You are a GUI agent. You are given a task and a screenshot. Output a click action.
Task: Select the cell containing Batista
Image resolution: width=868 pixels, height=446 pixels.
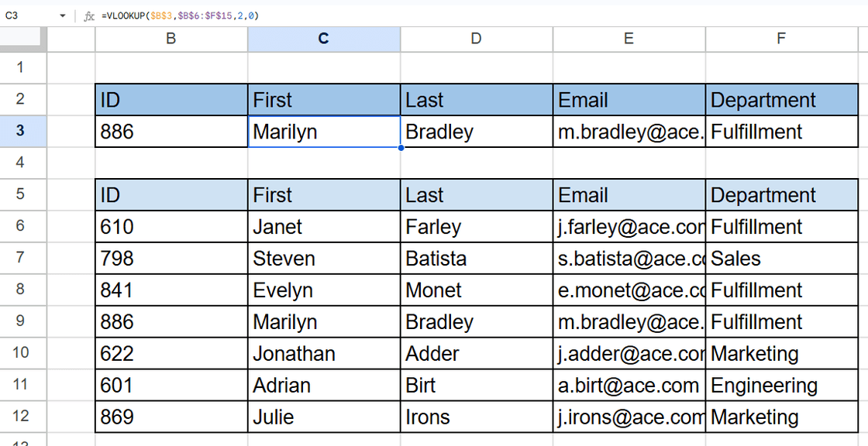click(x=476, y=259)
